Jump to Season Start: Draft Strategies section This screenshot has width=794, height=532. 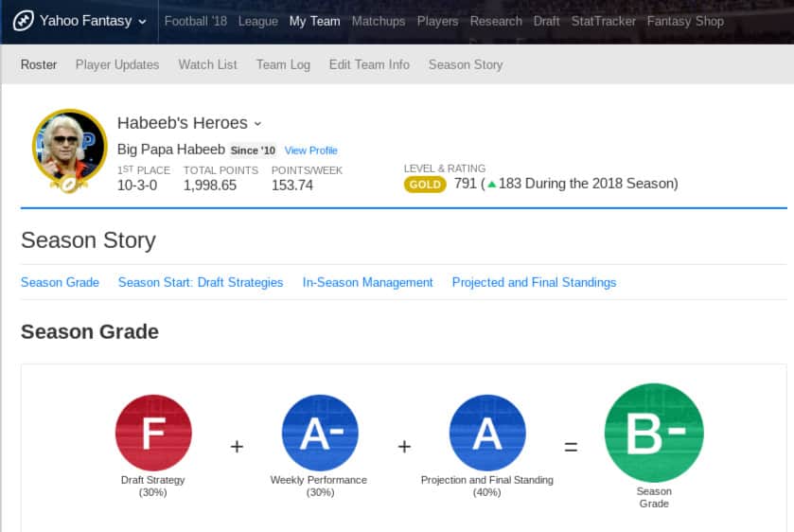coord(201,282)
